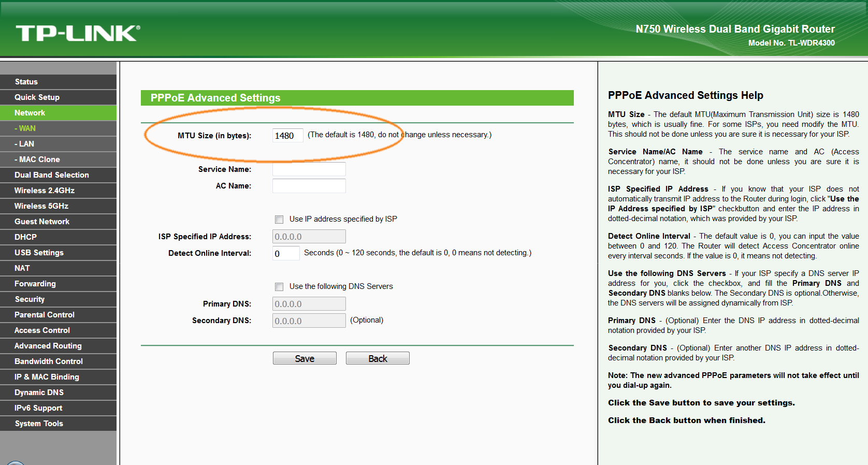Enable Use IP address specified by ISP
Screen dimensions: 868x465
pos(279,220)
